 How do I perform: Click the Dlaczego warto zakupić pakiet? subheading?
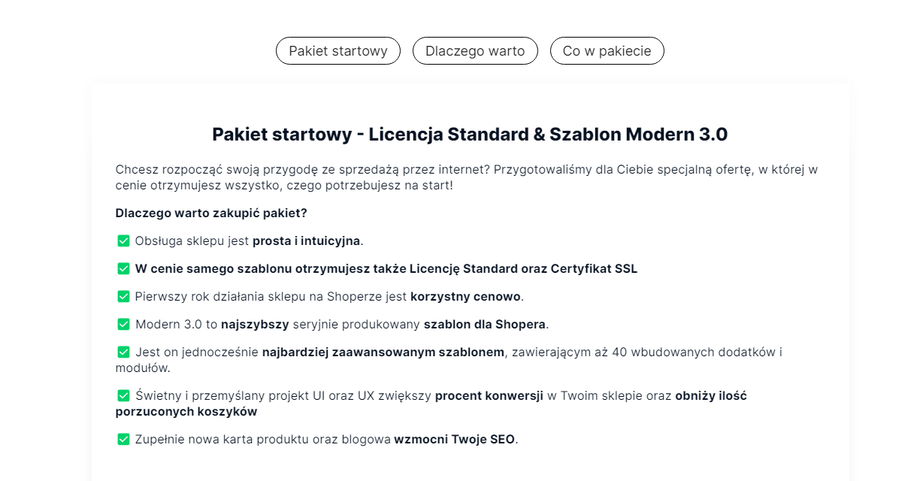(211, 213)
